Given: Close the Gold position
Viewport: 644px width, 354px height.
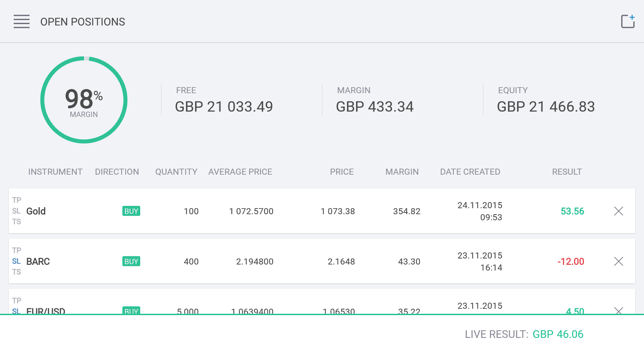Looking at the screenshot, I should point(618,211).
